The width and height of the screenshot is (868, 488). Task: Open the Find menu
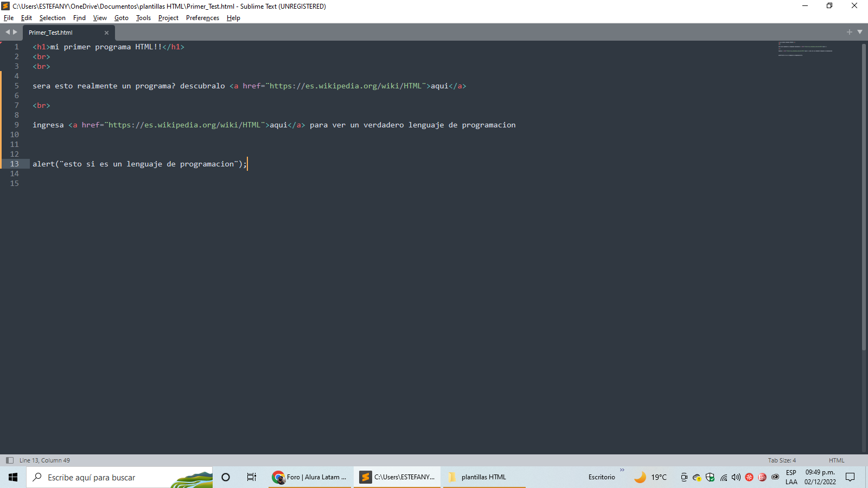coord(79,18)
